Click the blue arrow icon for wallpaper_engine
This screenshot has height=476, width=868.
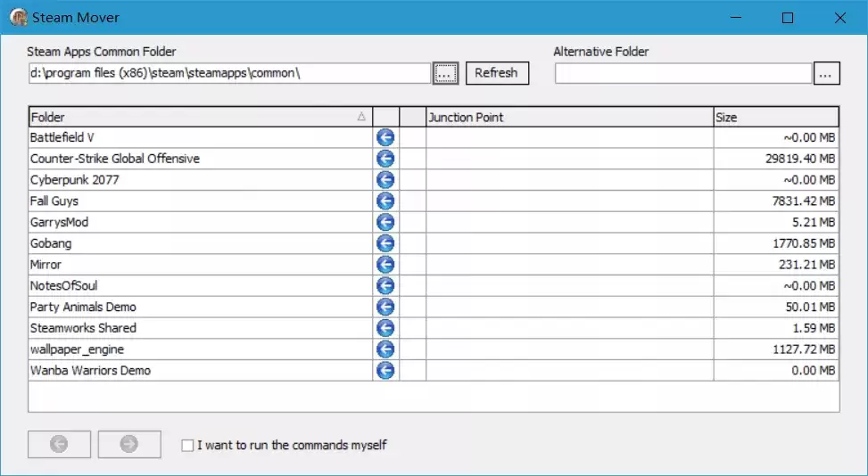tap(385, 349)
